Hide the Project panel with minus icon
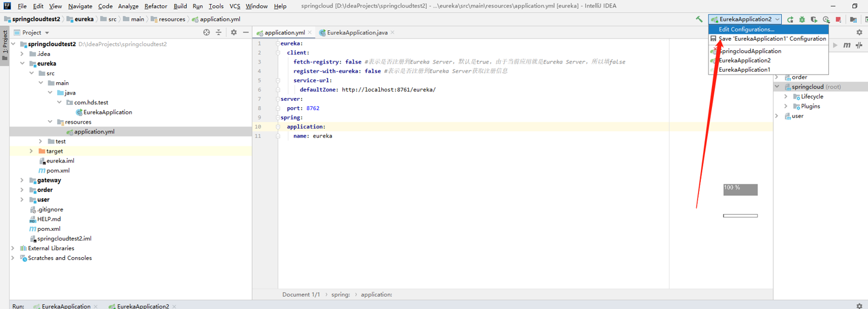The width and height of the screenshot is (868, 309). pyautogui.click(x=246, y=33)
